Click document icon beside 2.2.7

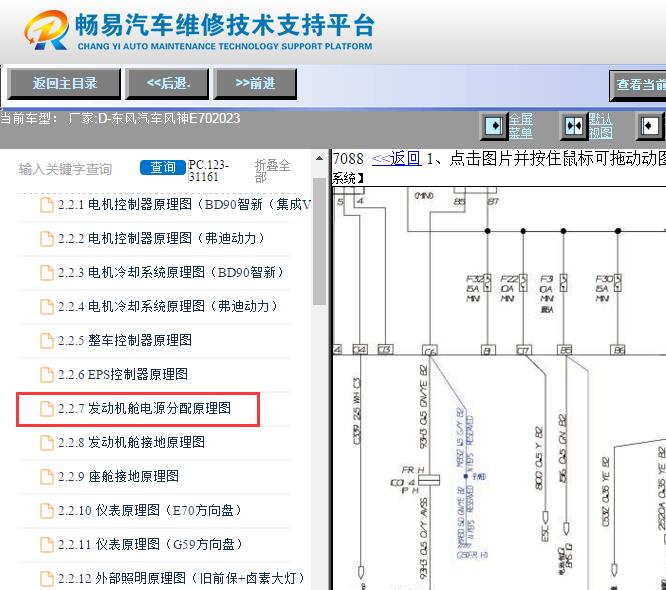pos(47,409)
